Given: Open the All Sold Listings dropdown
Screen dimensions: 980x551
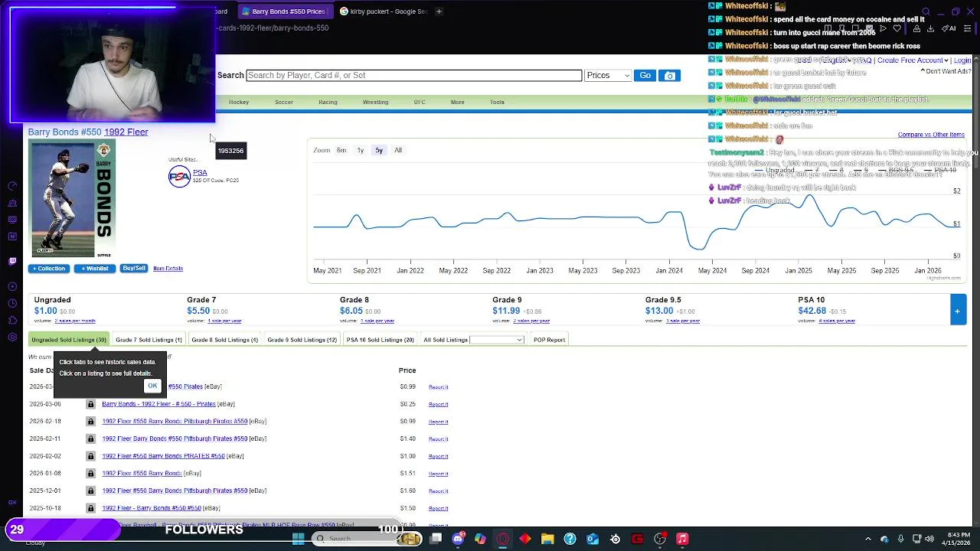Looking at the screenshot, I should pos(496,340).
